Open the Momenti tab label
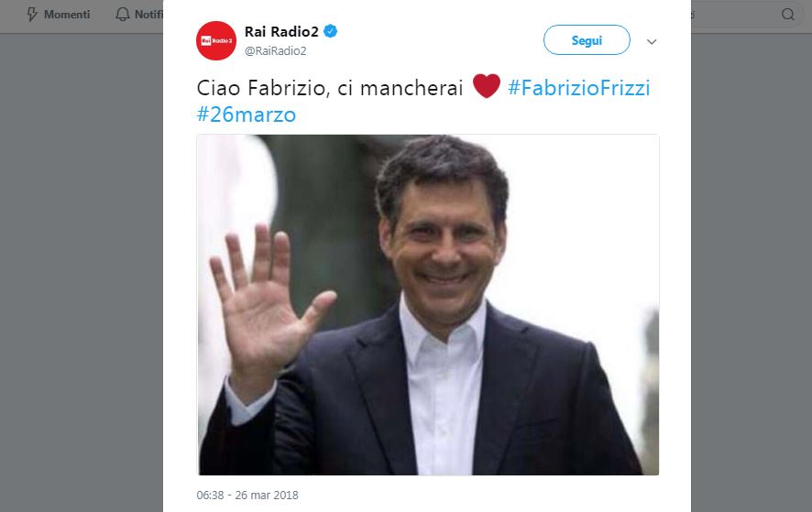The width and height of the screenshot is (812, 512). click(67, 15)
